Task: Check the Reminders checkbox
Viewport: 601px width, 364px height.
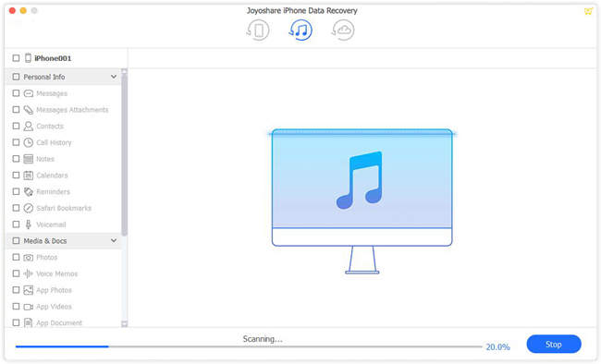Action: point(16,191)
